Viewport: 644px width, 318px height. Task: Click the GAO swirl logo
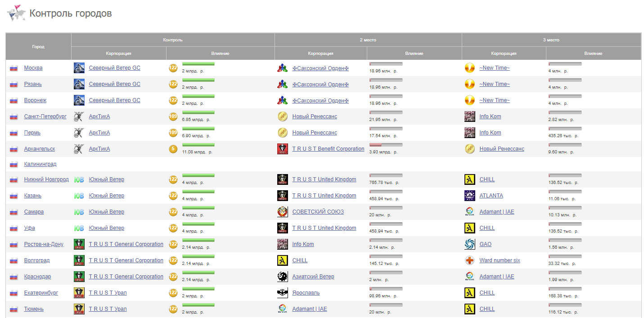coord(469,244)
